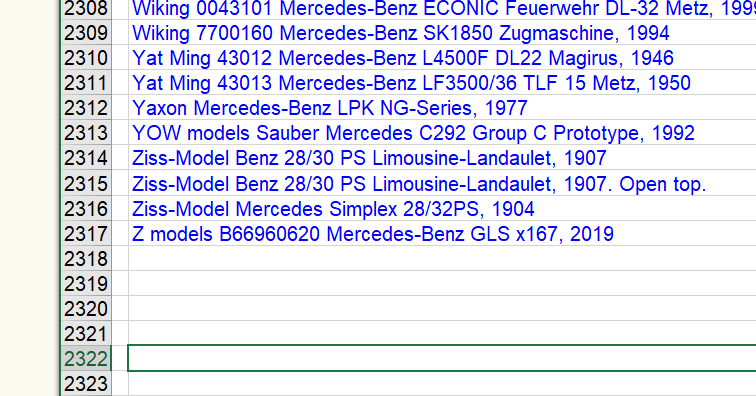Click cell Wiking 7700160 SK1850 Zugmaschine, 1994

442,33
